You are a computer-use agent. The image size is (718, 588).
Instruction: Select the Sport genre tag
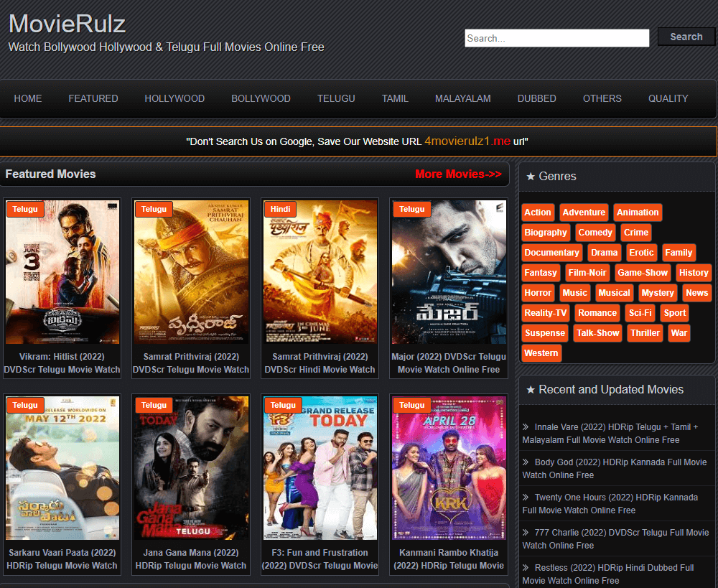(675, 313)
